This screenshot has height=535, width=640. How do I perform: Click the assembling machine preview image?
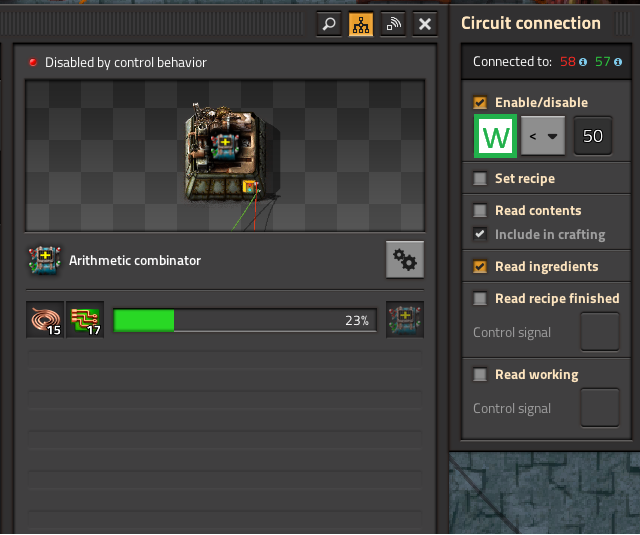(225, 156)
